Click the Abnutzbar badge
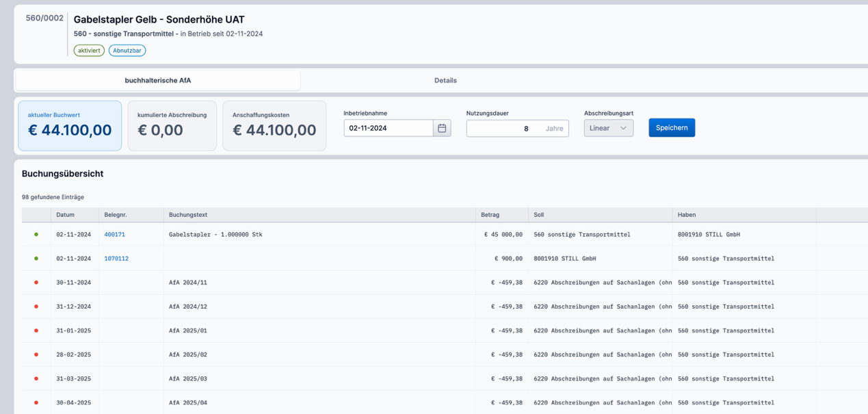 pyautogui.click(x=127, y=51)
